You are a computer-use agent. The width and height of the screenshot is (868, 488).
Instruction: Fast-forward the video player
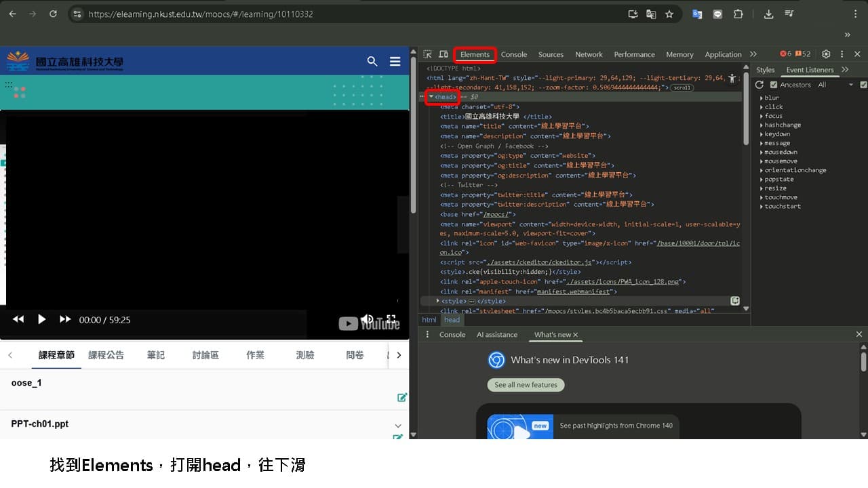tap(65, 319)
